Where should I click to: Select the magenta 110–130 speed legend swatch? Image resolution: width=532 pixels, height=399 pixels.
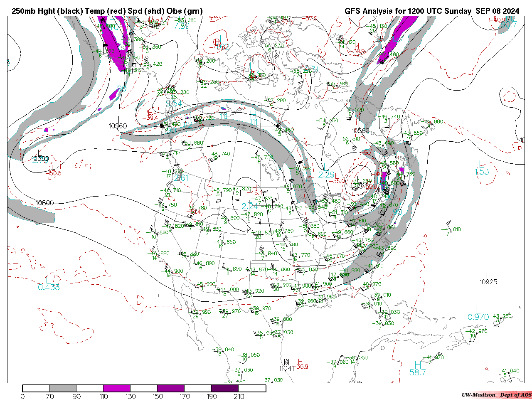pyautogui.click(x=117, y=388)
